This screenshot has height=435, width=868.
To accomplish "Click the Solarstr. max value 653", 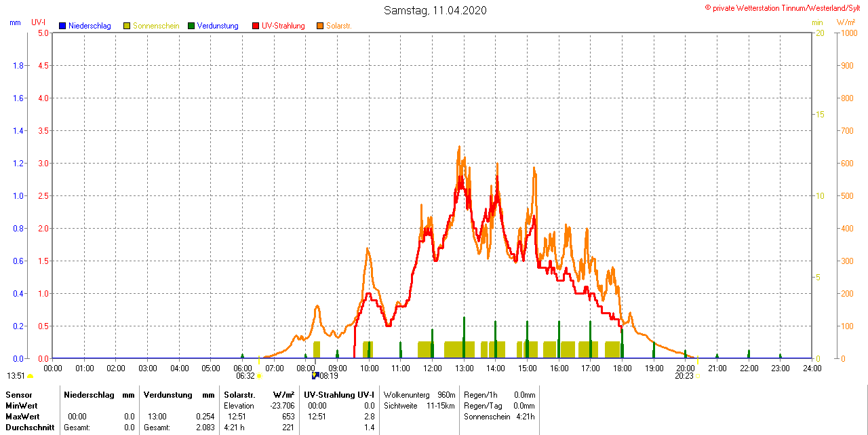I will 288,417.
